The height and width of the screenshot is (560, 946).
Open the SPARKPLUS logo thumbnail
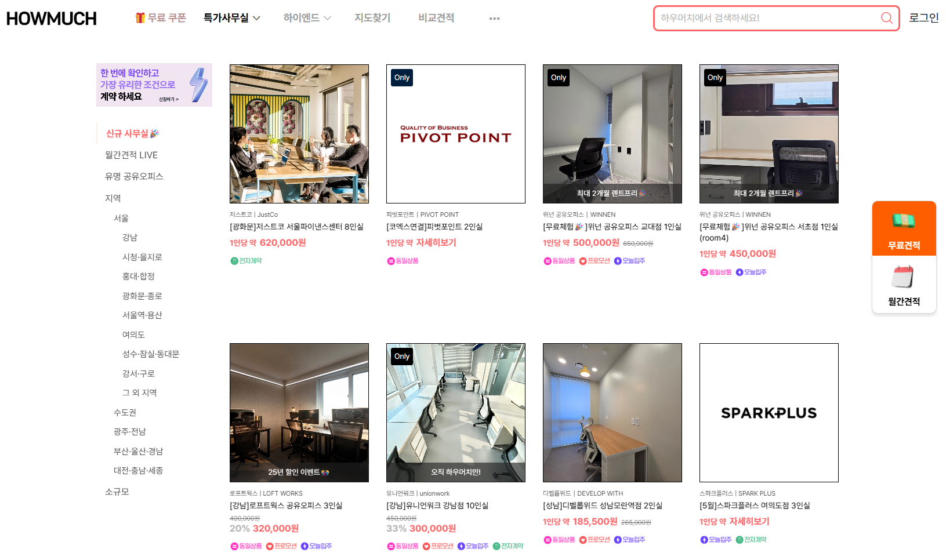pos(769,413)
